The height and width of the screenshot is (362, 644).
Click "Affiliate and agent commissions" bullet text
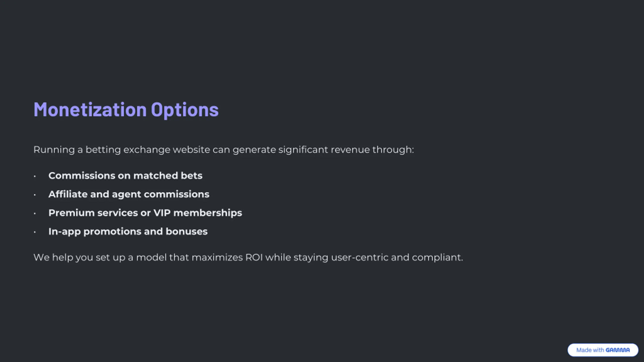(x=129, y=194)
